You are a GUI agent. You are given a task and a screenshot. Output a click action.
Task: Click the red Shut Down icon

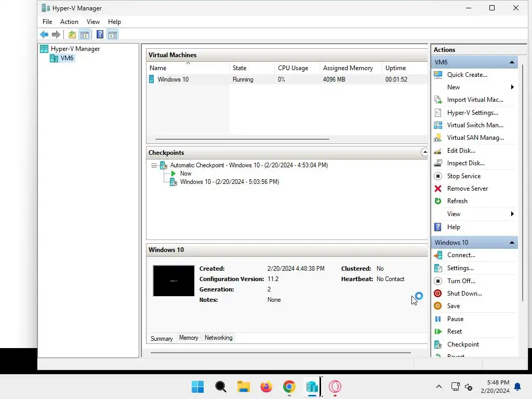coord(438,294)
